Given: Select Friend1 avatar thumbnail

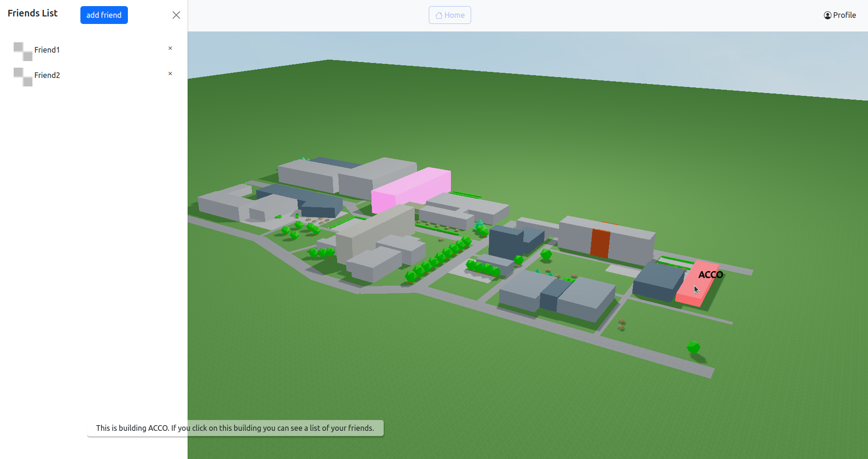Looking at the screenshot, I should (x=23, y=52).
